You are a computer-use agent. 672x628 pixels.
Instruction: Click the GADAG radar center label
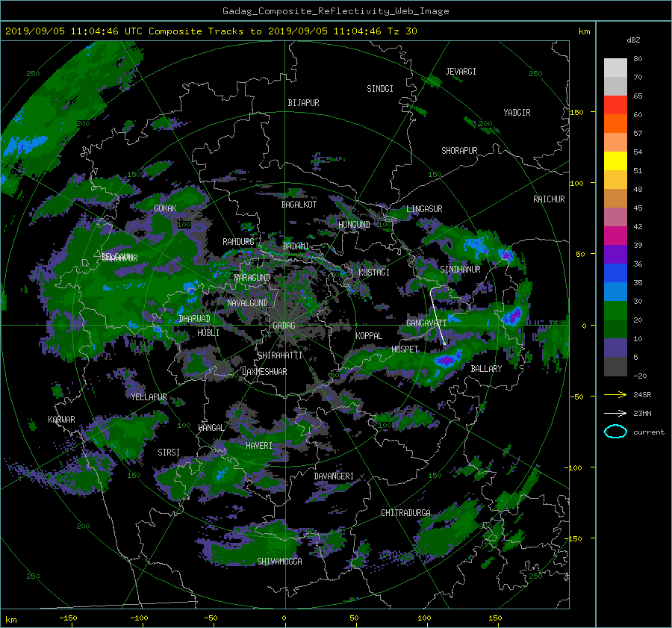click(x=284, y=326)
